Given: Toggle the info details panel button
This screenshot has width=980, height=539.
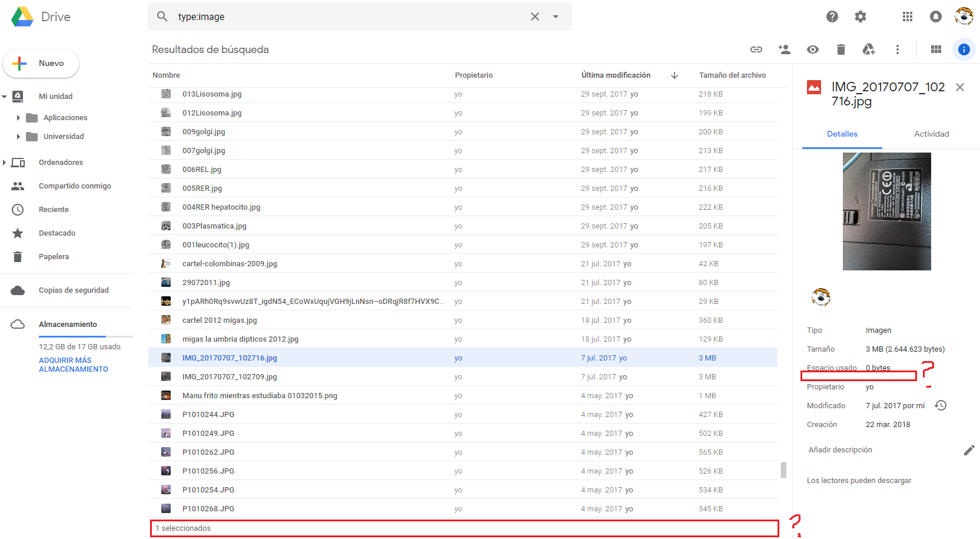Looking at the screenshot, I should click(x=964, y=49).
